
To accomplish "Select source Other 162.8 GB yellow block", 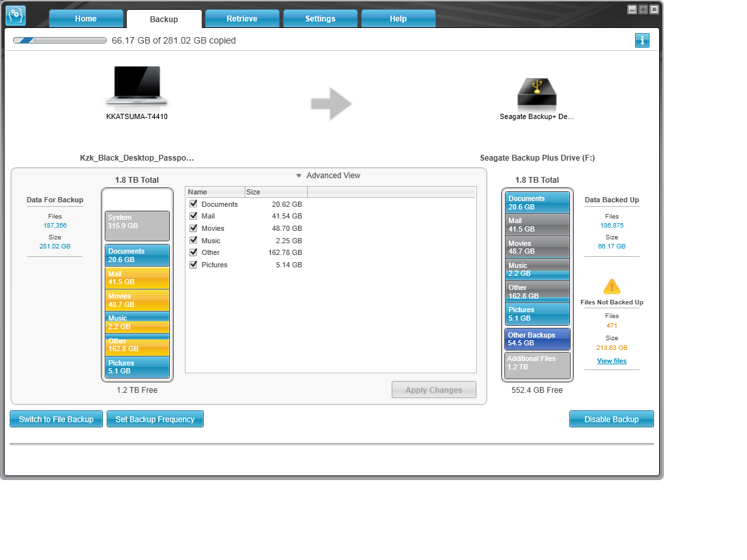I will click(137, 345).
